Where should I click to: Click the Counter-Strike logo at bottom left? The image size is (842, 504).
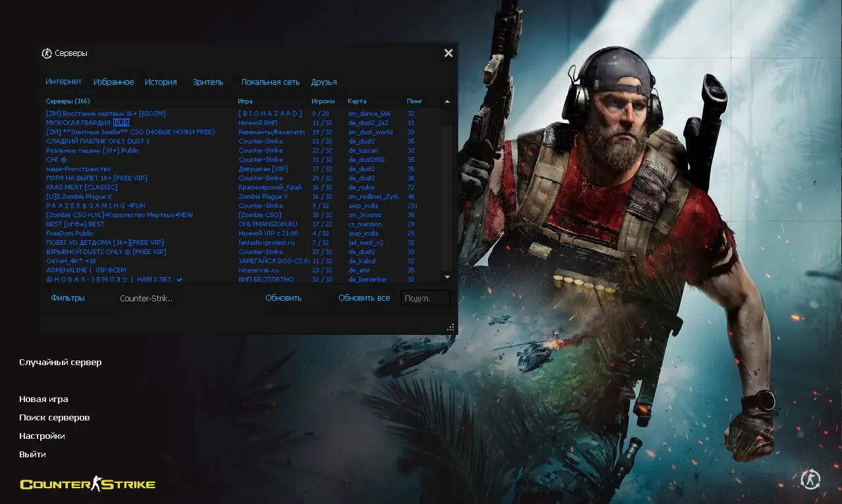(x=88, y=485)
